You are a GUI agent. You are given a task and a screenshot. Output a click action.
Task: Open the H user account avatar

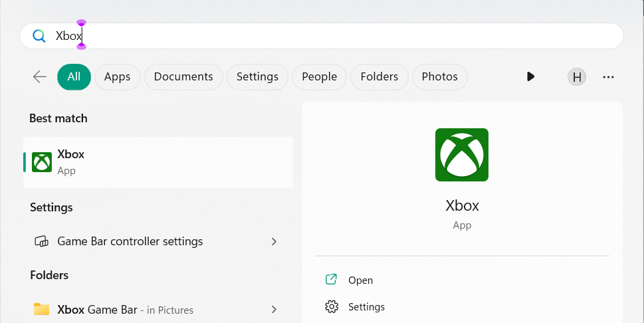pos(577,77)
